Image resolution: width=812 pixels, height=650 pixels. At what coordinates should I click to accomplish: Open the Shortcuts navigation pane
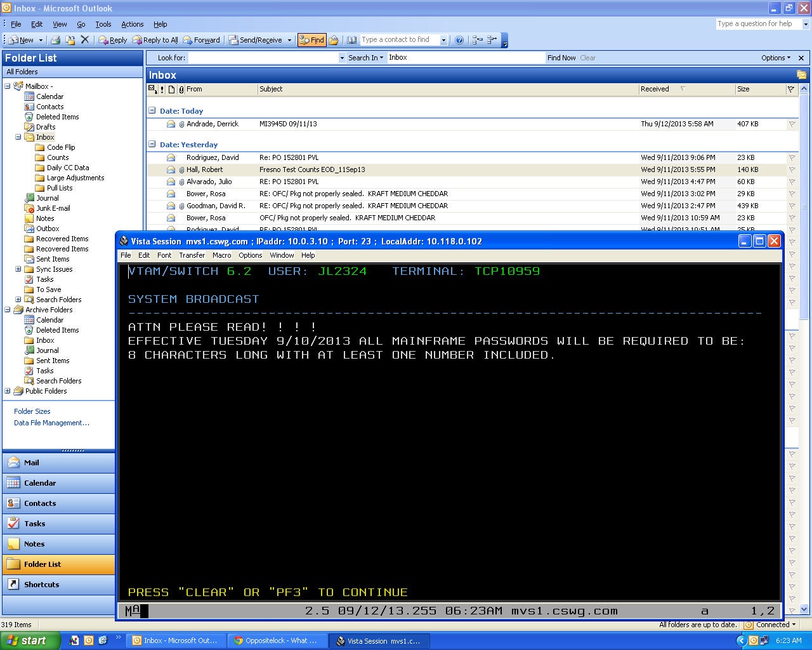coord(59,585)
